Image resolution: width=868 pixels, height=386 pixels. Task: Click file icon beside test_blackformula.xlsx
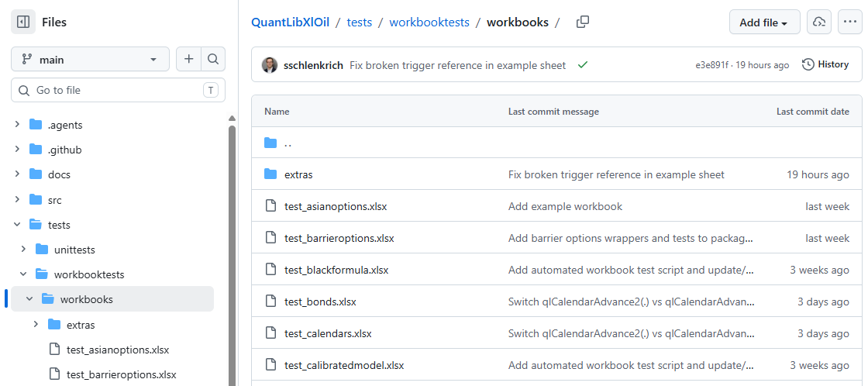[270, 271]
